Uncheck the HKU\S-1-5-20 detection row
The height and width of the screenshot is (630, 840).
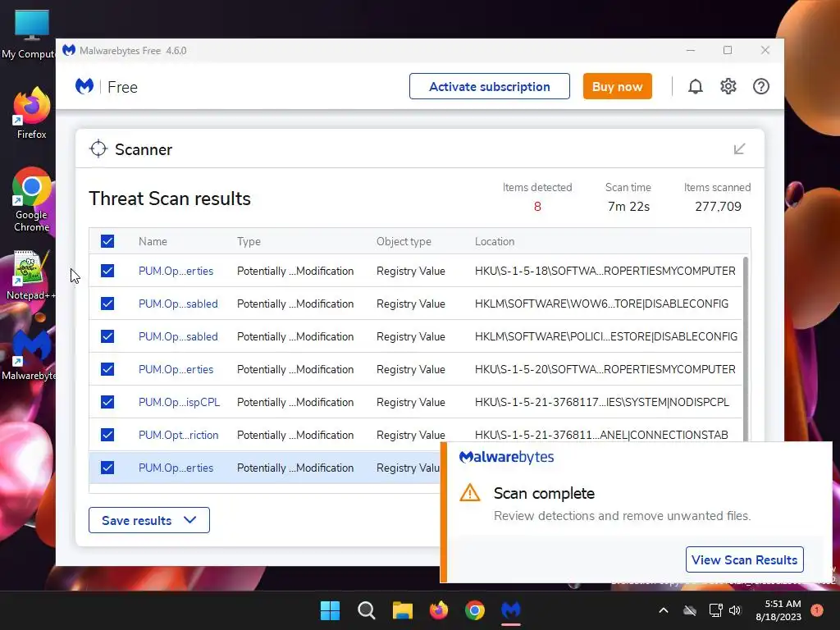click(x=107, y=369)
